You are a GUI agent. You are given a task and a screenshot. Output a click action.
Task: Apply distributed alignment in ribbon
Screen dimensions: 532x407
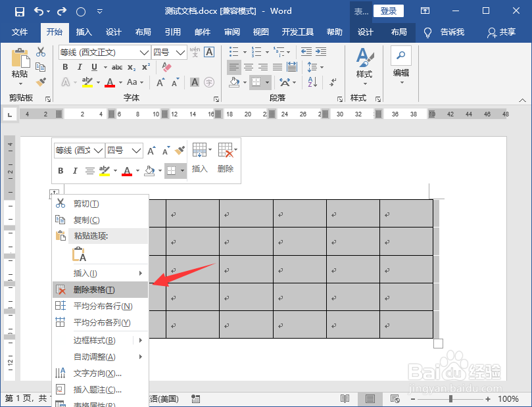click(x=292, y=67)
